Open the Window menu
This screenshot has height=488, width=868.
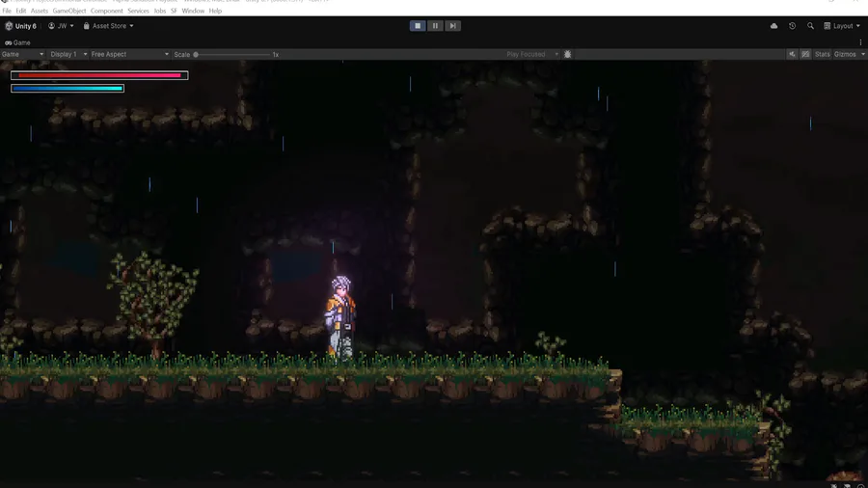[x=193, y=11]
